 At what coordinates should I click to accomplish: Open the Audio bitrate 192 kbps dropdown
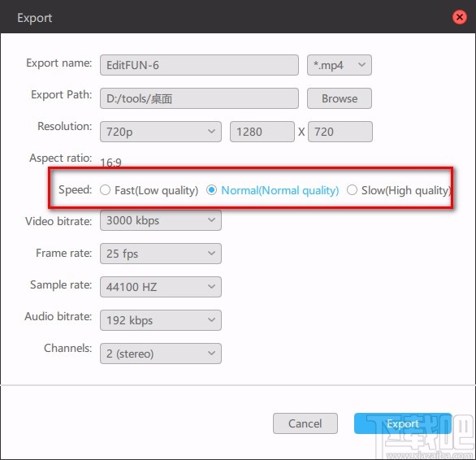pos(161,320)
